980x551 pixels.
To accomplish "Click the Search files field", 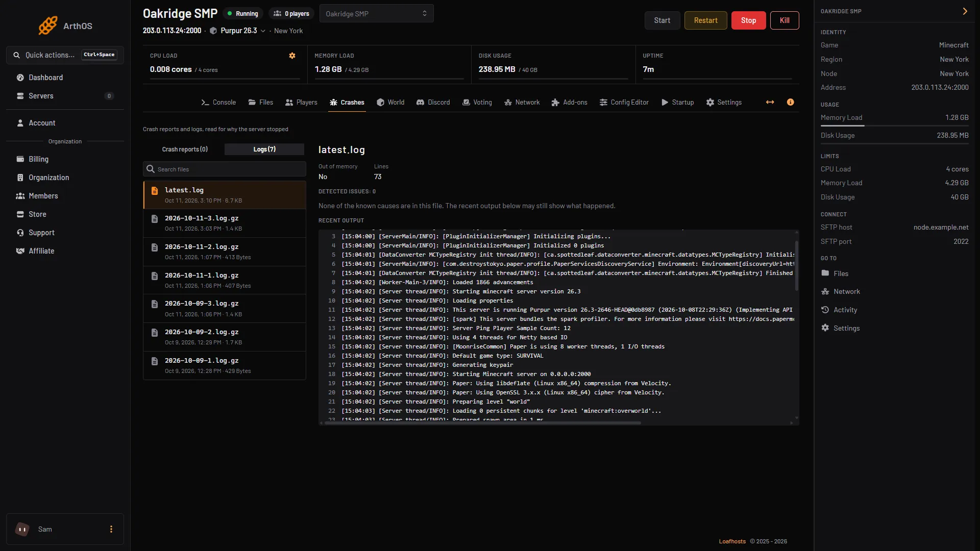I will tap(225, 169).
